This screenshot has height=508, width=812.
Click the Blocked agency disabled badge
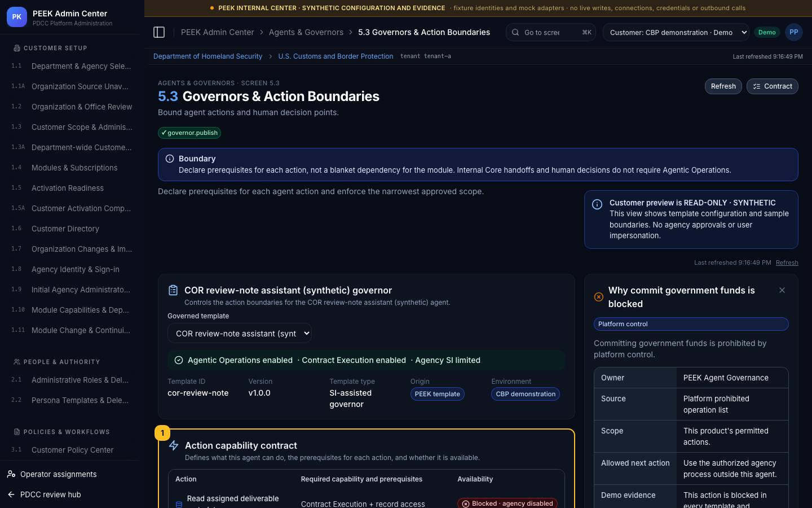pyautogui.click(x=507, y=503)
